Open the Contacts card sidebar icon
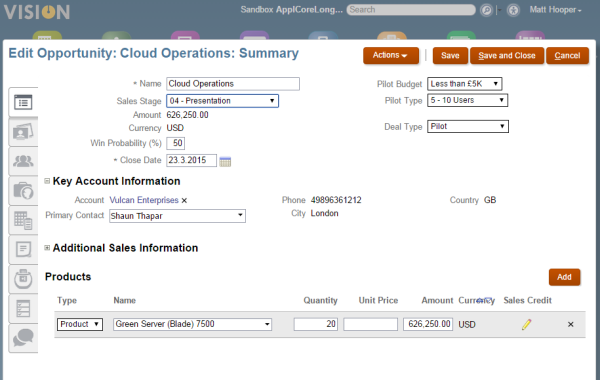The height and width of the screenshot is (380, 600). point(23,132)
